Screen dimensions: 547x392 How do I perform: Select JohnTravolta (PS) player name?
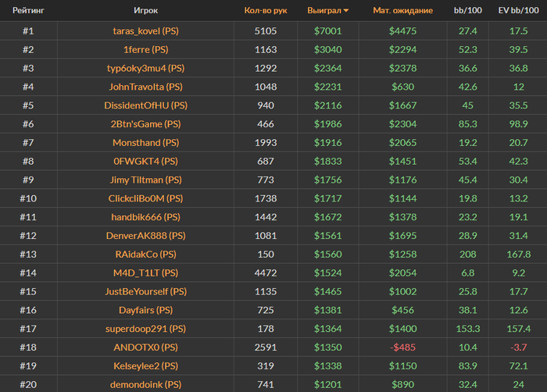(146, 87)
